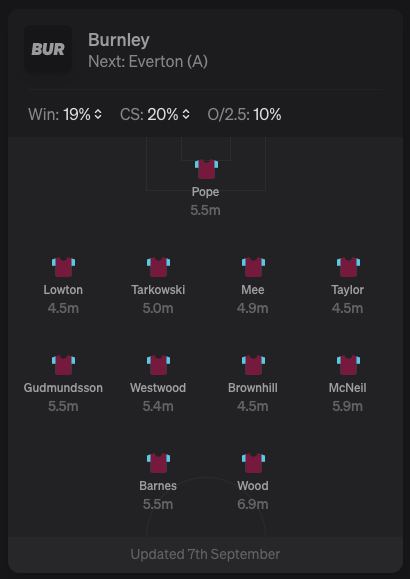Toggle the CS 20% sort arrows
The width and height of the screenshot is (410, 579).
tap(186, 114)
